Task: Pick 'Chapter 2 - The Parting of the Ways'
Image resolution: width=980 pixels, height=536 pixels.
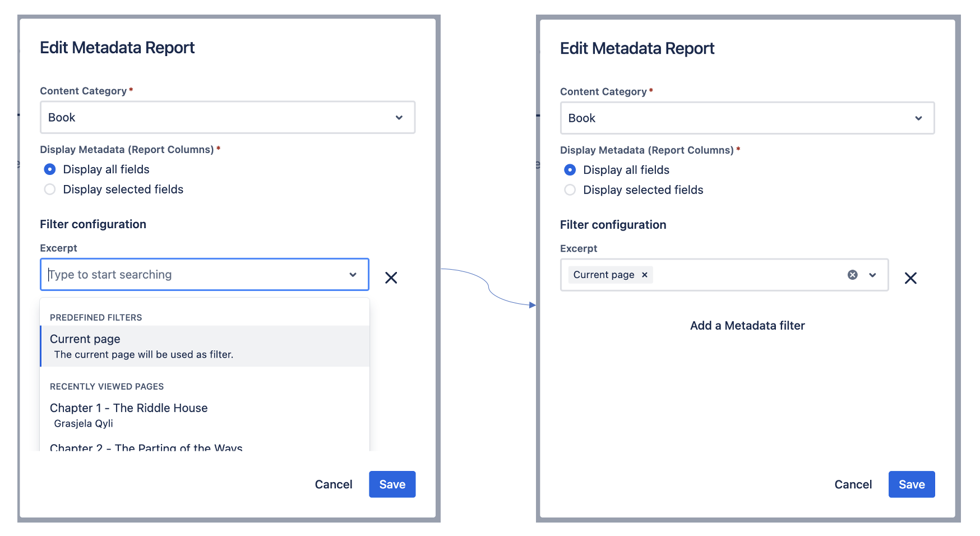Action: (x=146, y=447)
